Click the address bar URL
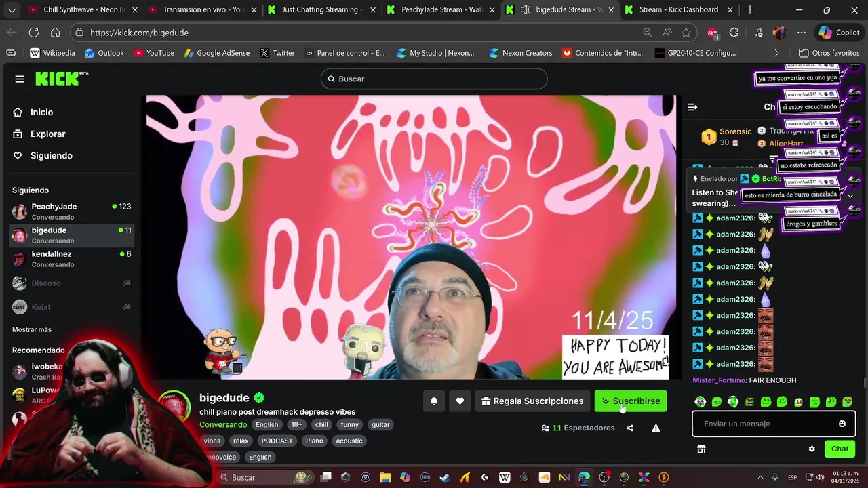The image size is (868, 488). click(139, 33)
